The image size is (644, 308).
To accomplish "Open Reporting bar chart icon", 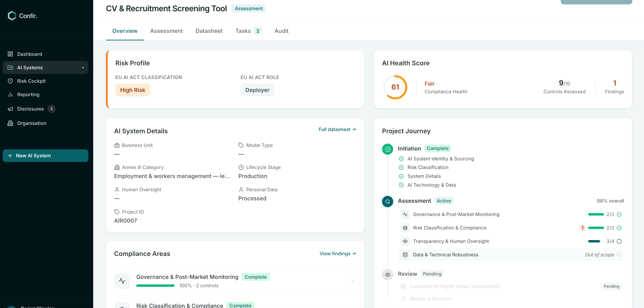I will click(10, 94).
